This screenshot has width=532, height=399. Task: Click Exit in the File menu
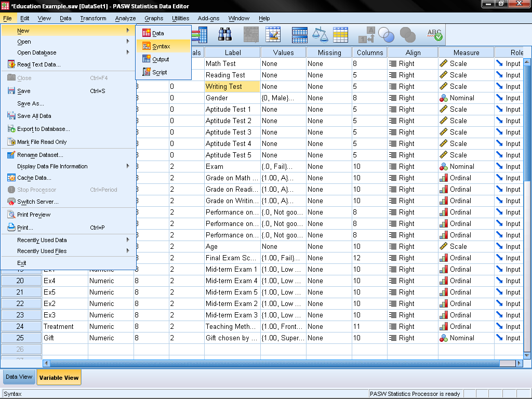coord(21,263)
